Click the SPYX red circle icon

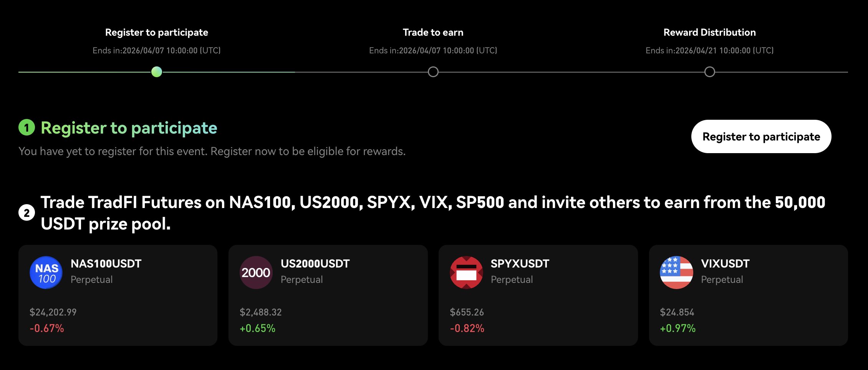466,273
